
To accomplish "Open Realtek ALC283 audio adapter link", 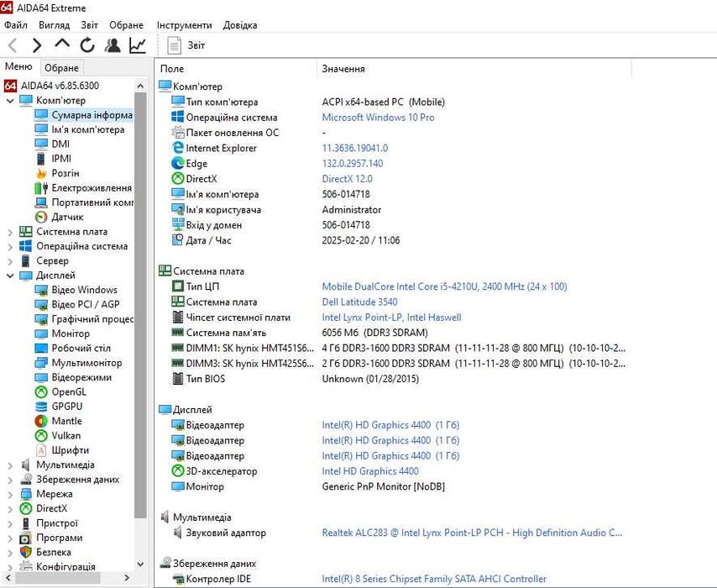I will (472, 533).
